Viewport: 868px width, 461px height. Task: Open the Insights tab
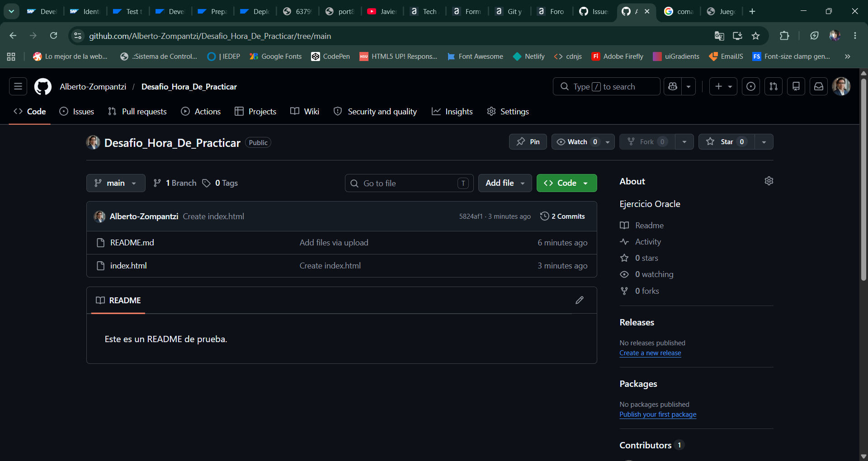click(452, 111)
